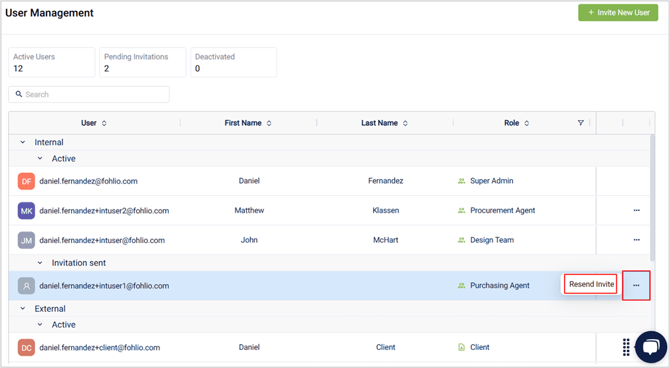
Task: Open the Active Users card
Action: (52, 62)
